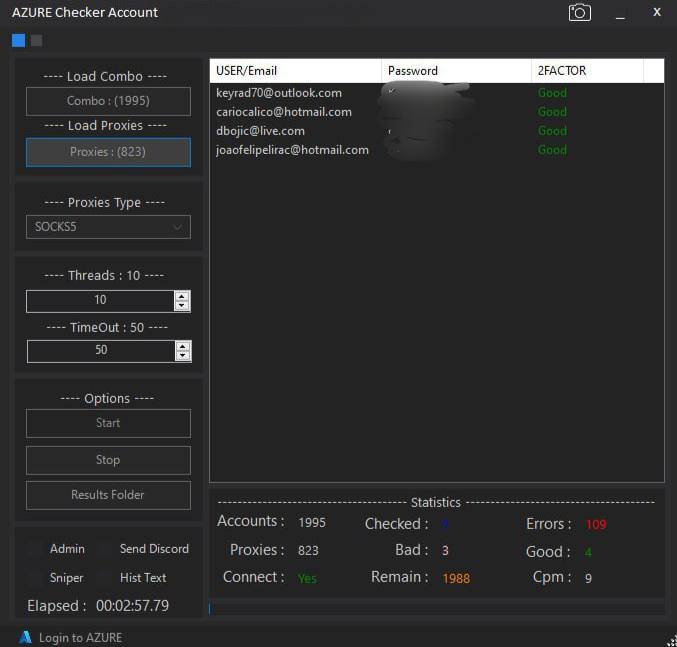Screen dimensions: 677x647
Task: Click the Options section label
Action: (x=107, y=398)
